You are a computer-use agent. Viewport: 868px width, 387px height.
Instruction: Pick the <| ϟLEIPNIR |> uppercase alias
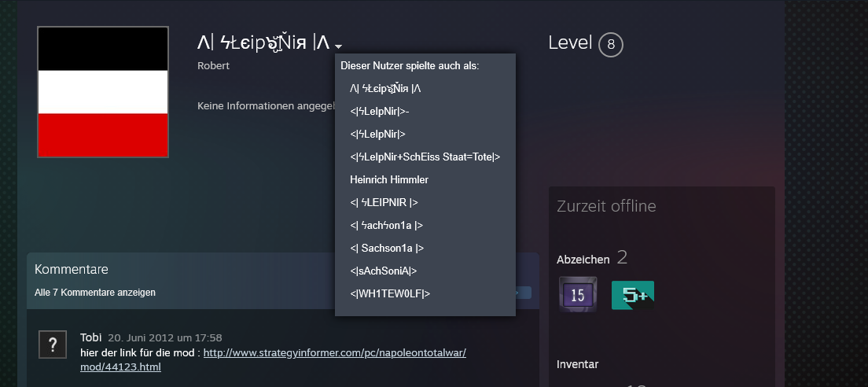coord(384,202)
